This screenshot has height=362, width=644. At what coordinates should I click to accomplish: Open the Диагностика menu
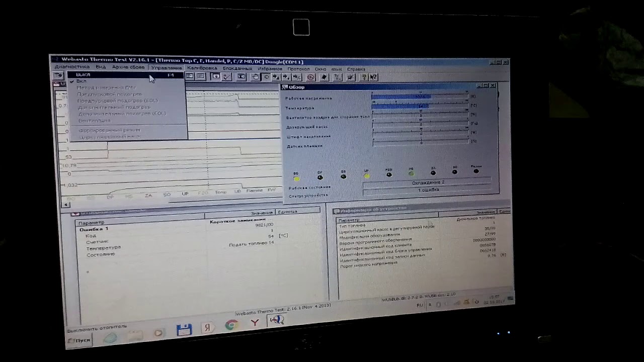(x=72, y=66)
